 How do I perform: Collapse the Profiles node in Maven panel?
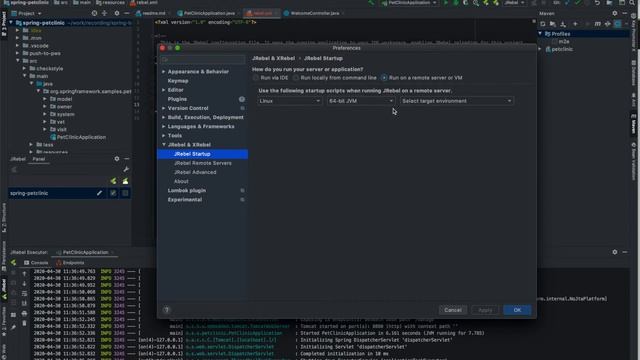[540, 34]
